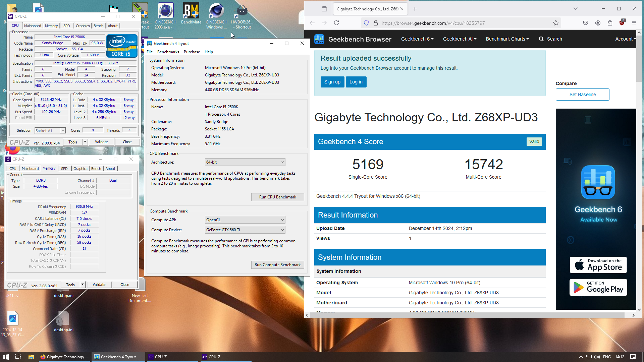Open the HWBOT x265 shortcut icon

pos(242,16)
